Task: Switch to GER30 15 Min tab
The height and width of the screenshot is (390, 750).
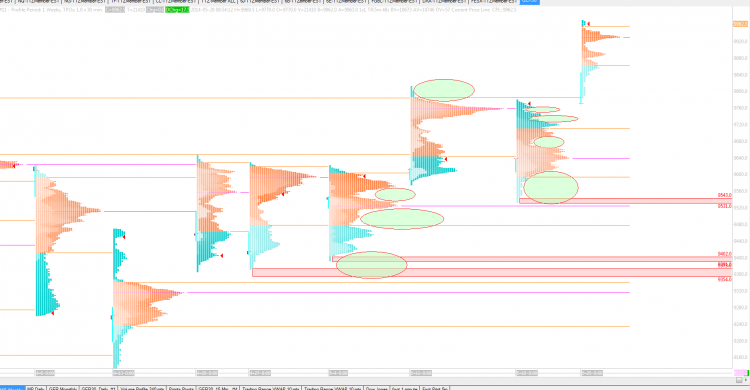Action: point(218,389)
